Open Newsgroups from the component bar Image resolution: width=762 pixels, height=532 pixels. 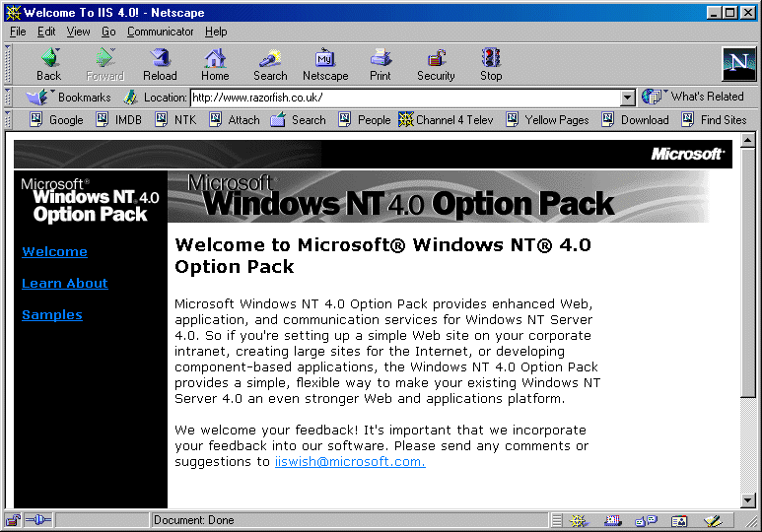tap(647, 521)
